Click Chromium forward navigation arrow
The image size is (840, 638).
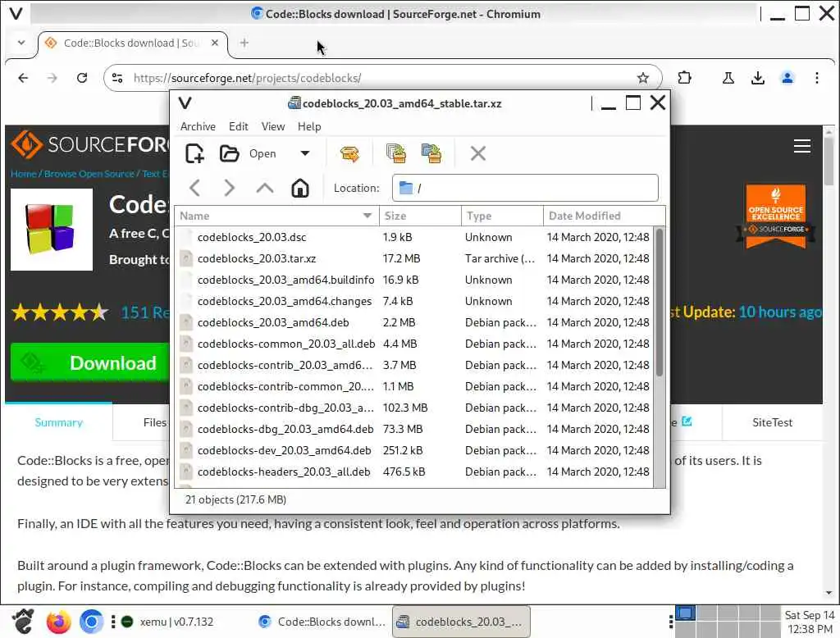click(52, 78)
